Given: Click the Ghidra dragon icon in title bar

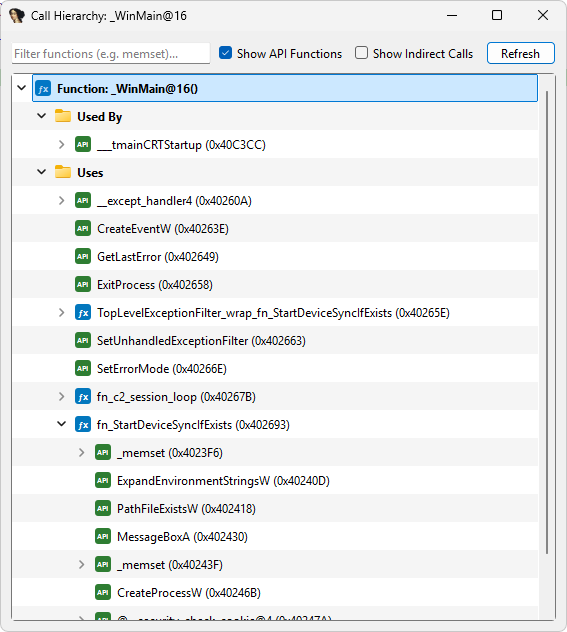Looking at the screenshot, I should click(x=17, y=16).
